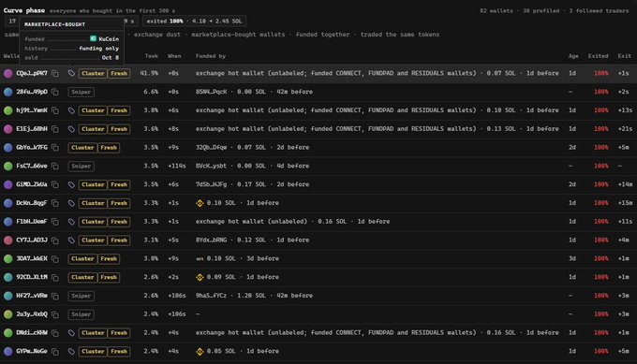The height and width of the screenshot is (364, 637).
Task: Copy address of wallet CY7J…AD3J
Action: click(x=55, y=240)
